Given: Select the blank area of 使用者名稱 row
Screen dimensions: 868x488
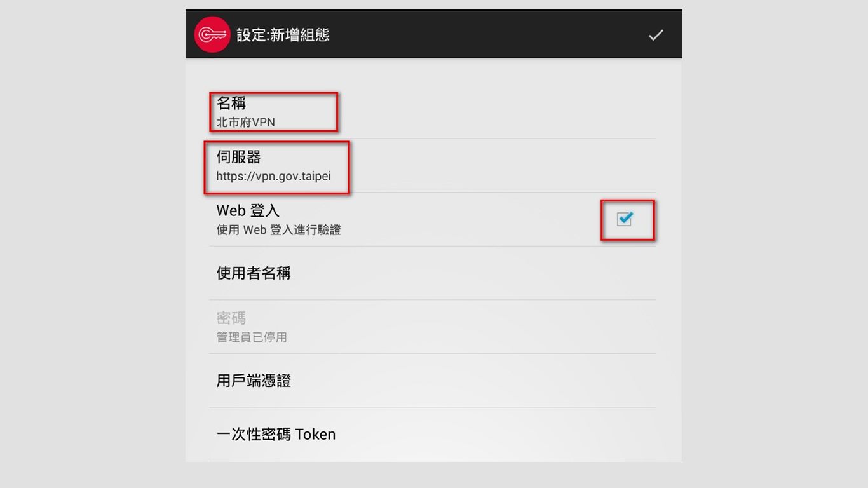Looking at the screenshot, I should click(473, 273).
